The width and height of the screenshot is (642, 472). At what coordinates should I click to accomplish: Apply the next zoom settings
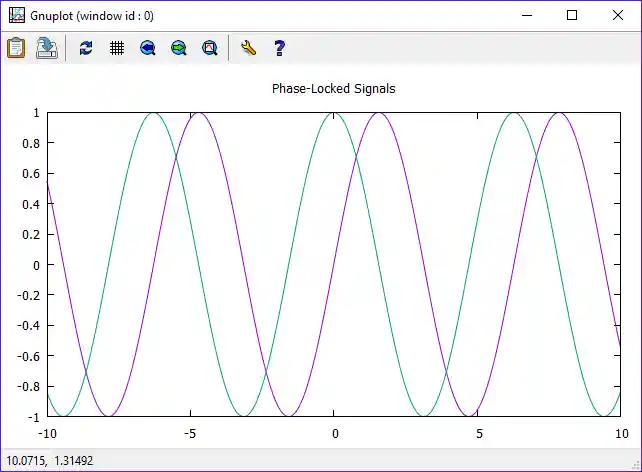click(x=179, y=47)
